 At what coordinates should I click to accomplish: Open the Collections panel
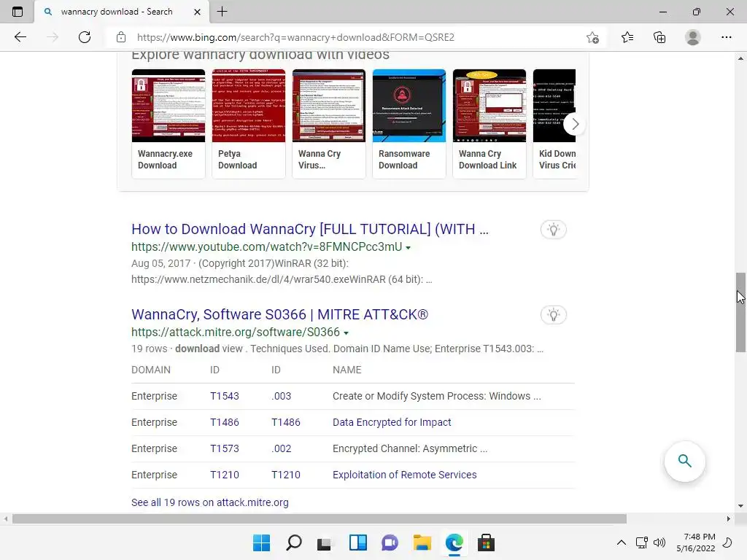(659, 37)
